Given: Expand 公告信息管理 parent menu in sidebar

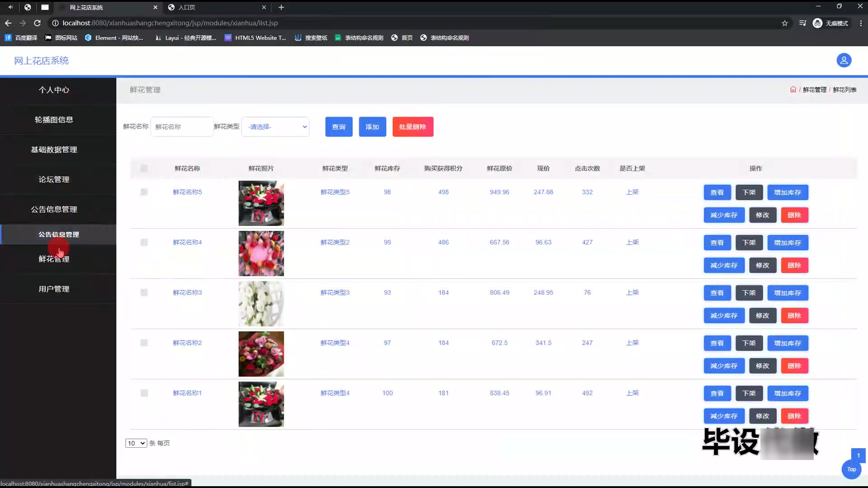Looking at the screenshot, I should coord(54,209).
